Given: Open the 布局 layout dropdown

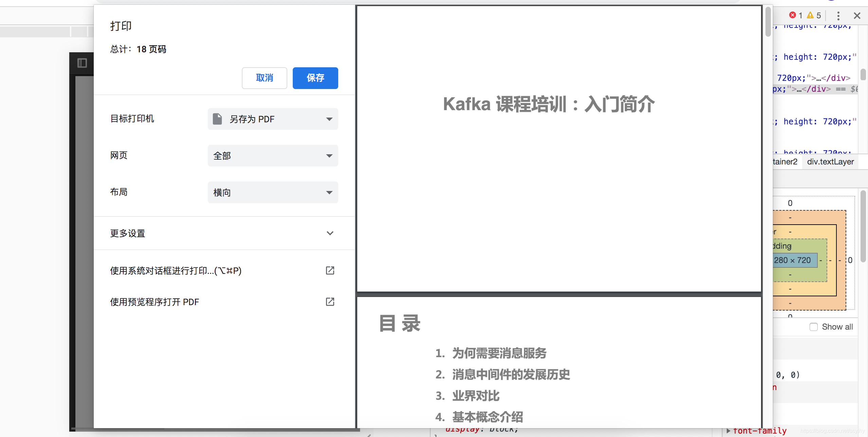Looking at the screenshot, I should coord(273,192).
